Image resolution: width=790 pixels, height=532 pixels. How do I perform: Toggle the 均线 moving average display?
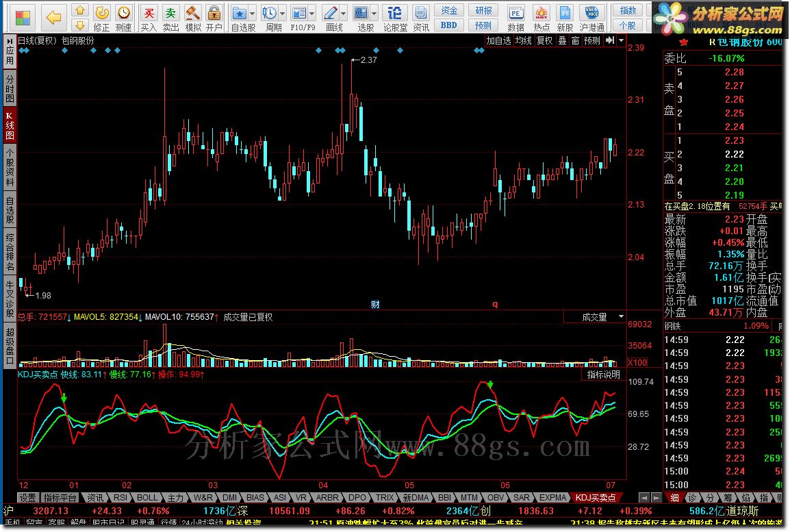(524, 40)
